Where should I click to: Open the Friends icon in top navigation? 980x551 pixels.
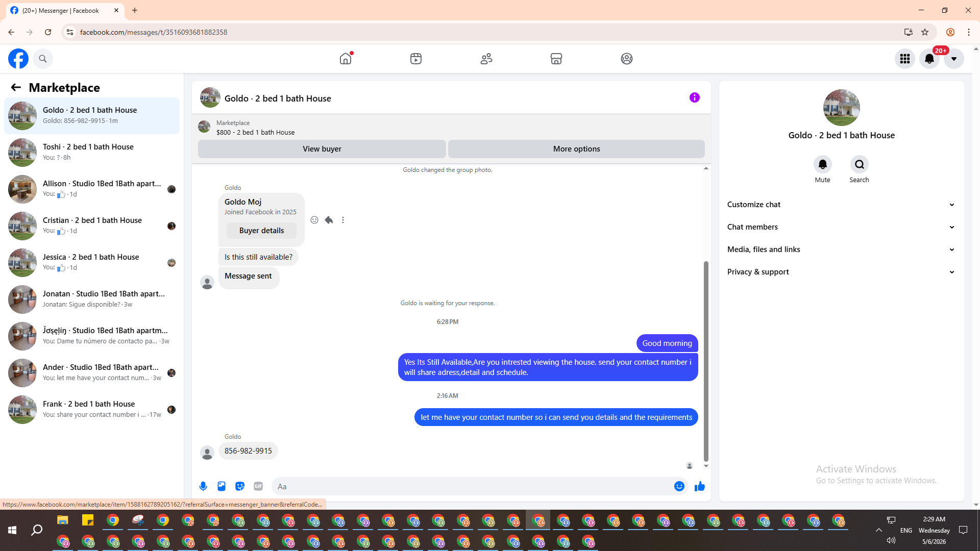[x=486, y=59]
